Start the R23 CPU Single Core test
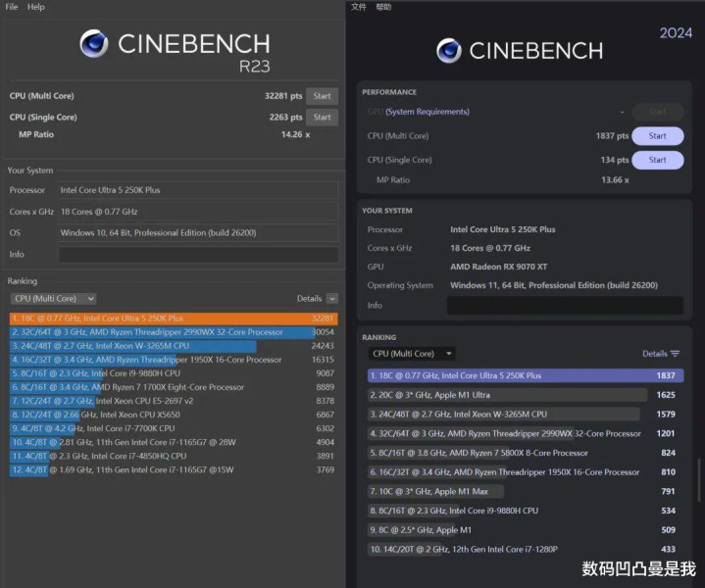 coord(322,118)
